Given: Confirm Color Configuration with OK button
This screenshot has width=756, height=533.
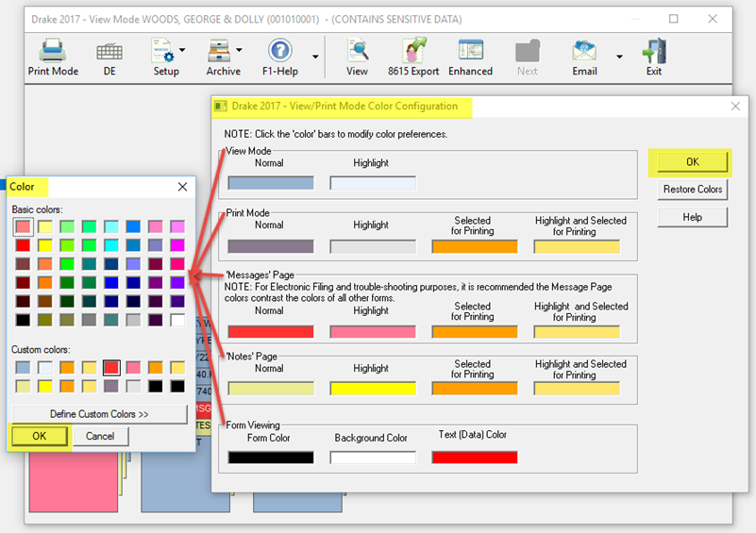Looking at the screenshot, I should [x=693, y=162].
